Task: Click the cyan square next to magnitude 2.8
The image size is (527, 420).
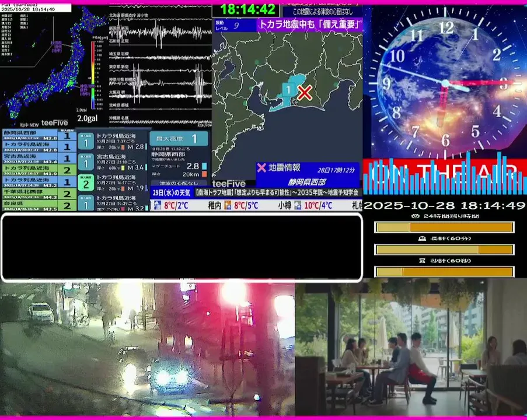Action: click(204, 166)
